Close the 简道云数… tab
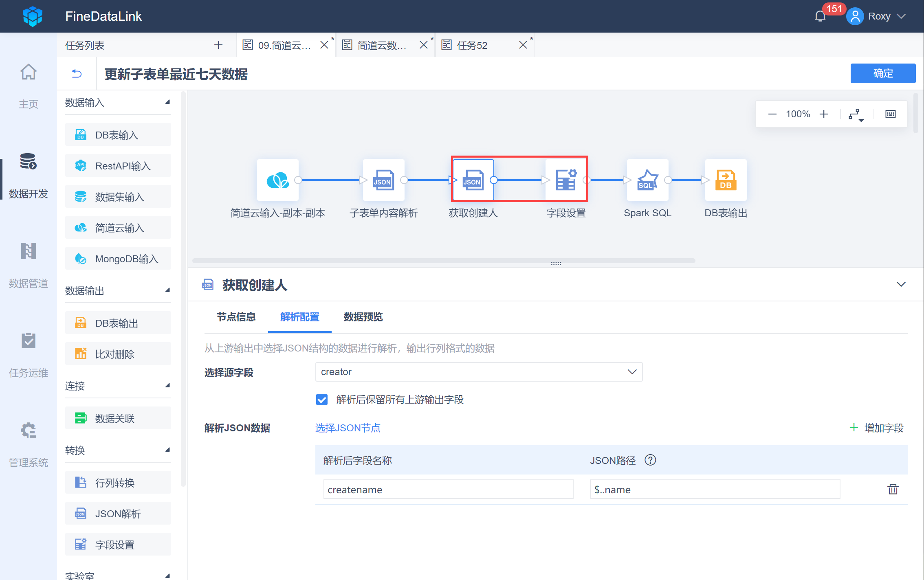 [424, 45]
